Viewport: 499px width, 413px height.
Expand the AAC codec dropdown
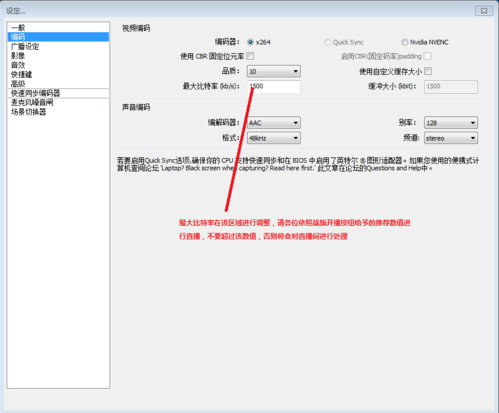pos(274,123)
